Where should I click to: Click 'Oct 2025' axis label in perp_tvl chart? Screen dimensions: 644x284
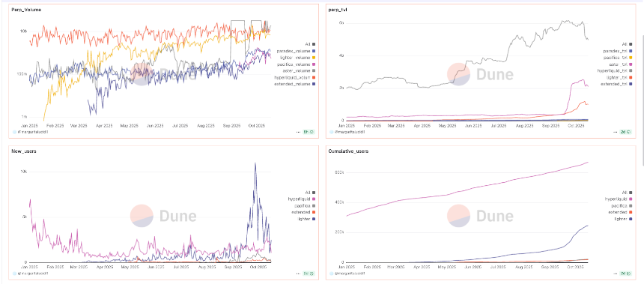click(577, 125)
